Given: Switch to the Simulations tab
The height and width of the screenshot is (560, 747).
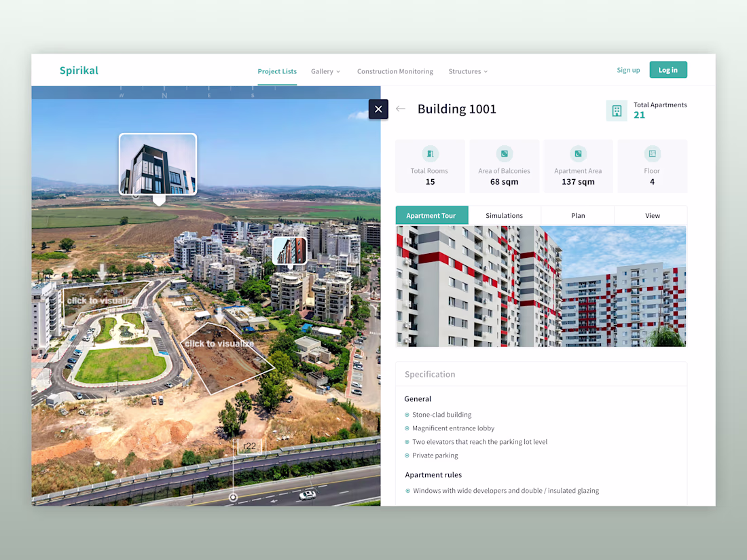Looking at the screenshot, I should tap(505, 215).
